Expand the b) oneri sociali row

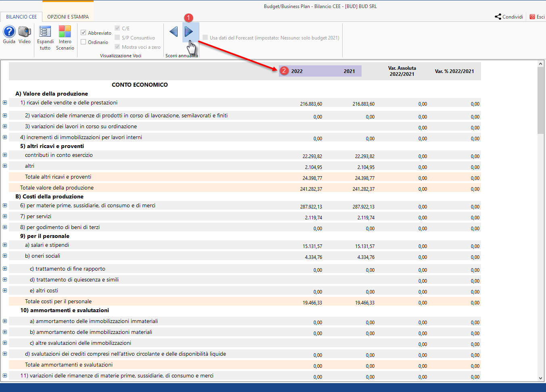point(5,256)
